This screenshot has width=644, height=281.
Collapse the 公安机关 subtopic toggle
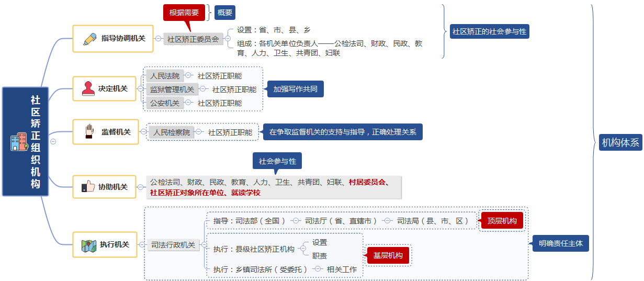(x=188, y=103)
